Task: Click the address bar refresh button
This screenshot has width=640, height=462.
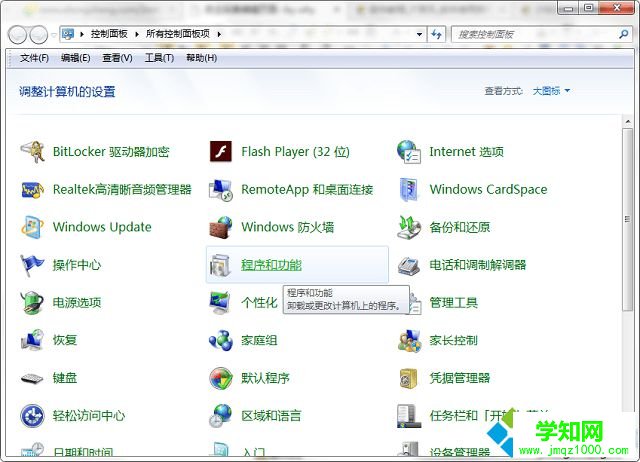Action: 436,34
